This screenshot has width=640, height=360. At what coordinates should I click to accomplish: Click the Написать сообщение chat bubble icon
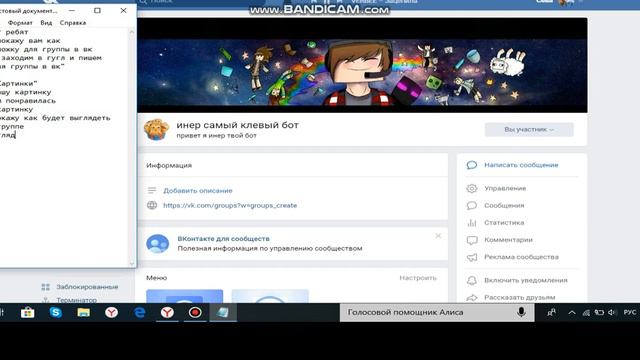[471, 165]
